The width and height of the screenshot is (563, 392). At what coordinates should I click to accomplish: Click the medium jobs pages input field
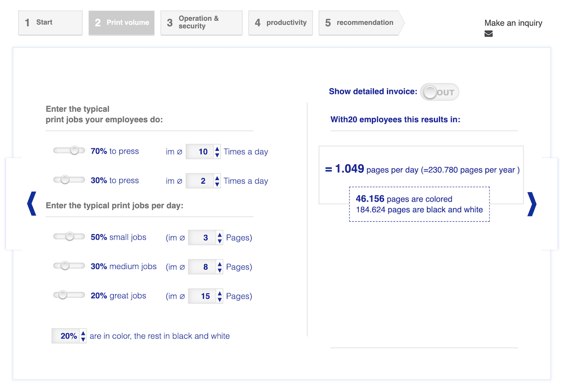click(x=203, y=267)
